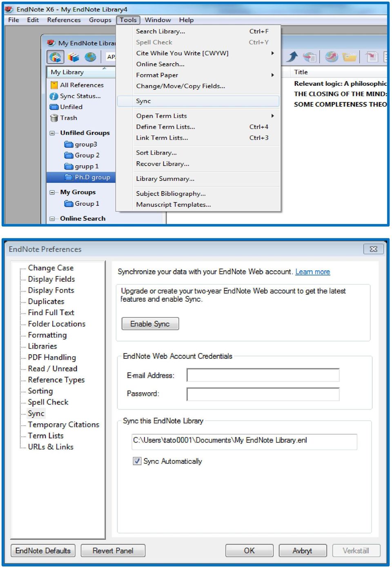Open the File menu
The width and height of the screenshot is (392, 567).
coord(13,20)
